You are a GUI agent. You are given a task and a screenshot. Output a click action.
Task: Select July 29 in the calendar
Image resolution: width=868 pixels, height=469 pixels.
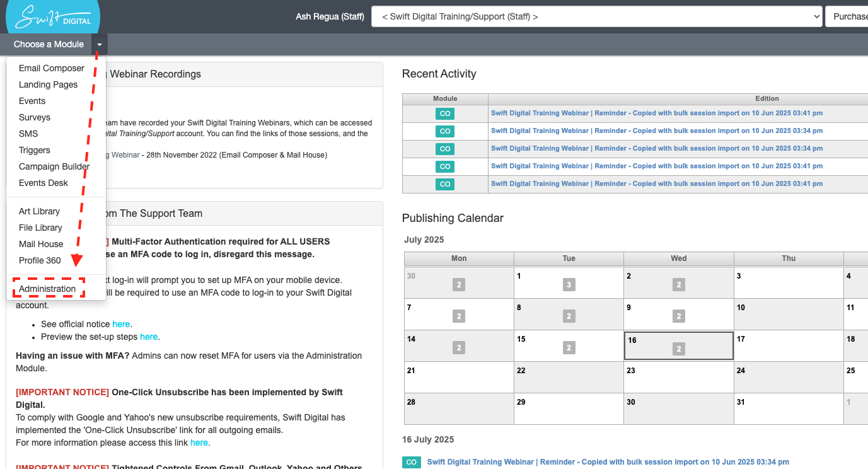pyautogui.click(x=569, y=408)
